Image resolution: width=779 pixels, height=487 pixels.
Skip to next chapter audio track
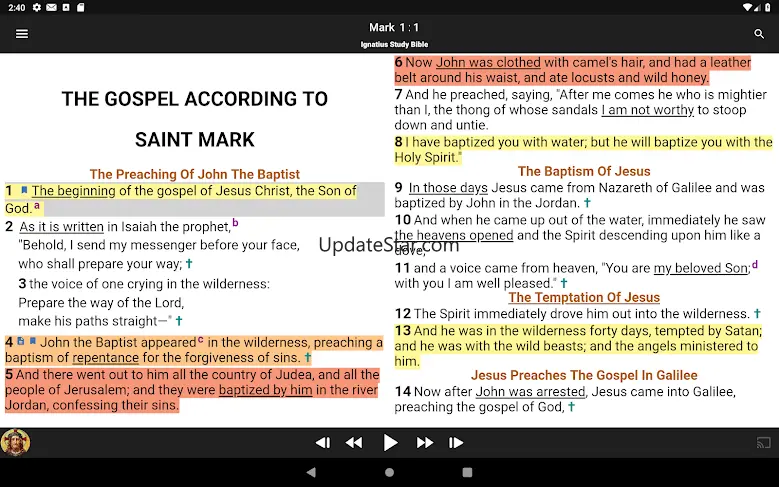tap(456, 442)
